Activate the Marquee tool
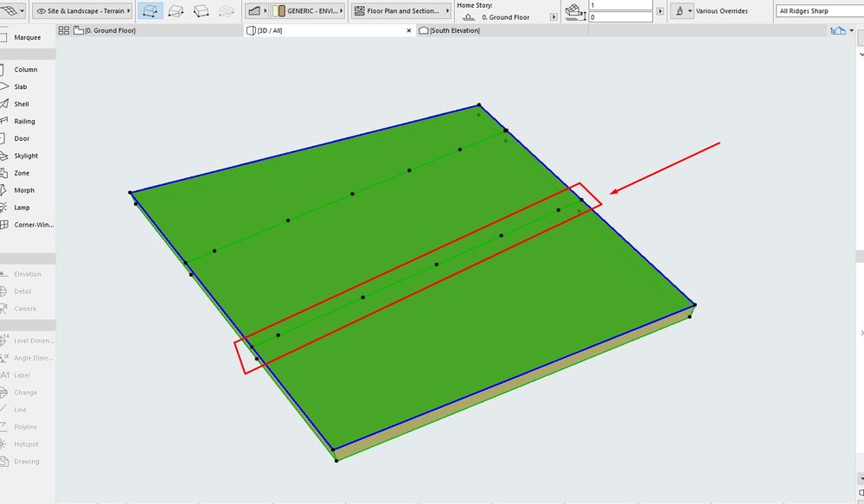Screen dimensions: 864x504 (x=26, y=37)
